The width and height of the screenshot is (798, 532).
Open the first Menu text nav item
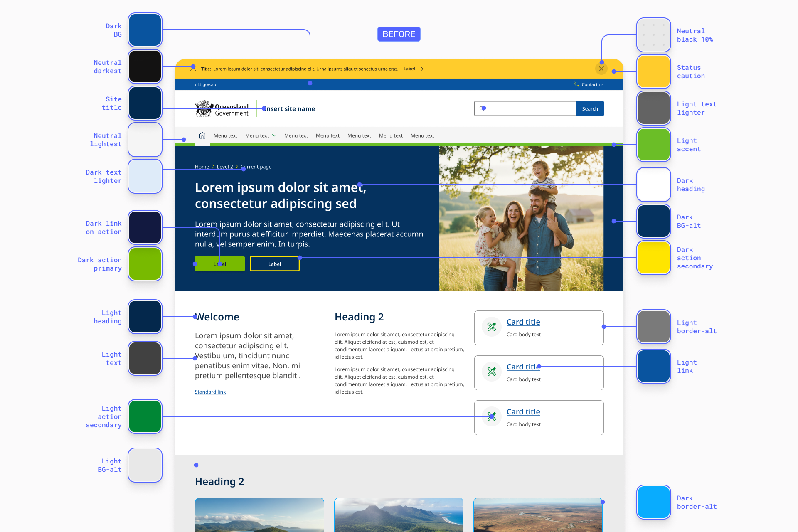point(225,135)
